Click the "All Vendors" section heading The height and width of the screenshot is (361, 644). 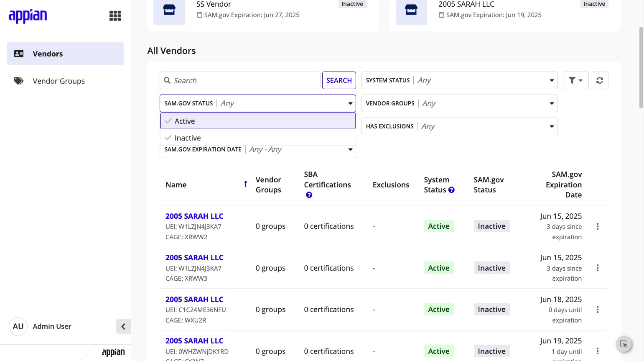[171, 51]
